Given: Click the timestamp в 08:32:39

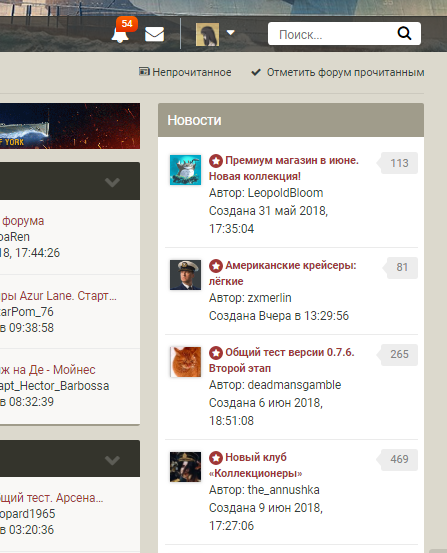Looking at the screenshot, I should tap(27, 402).
